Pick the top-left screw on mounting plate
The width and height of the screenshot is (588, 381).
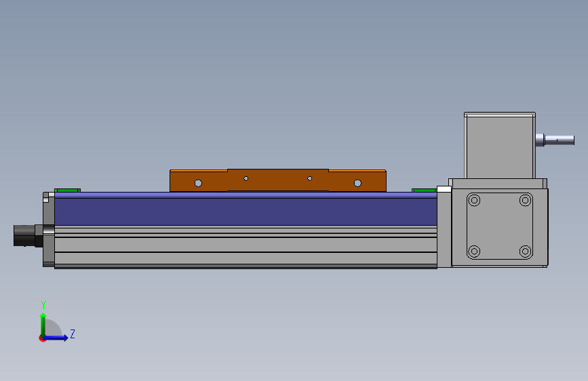(x=474, y=200)
